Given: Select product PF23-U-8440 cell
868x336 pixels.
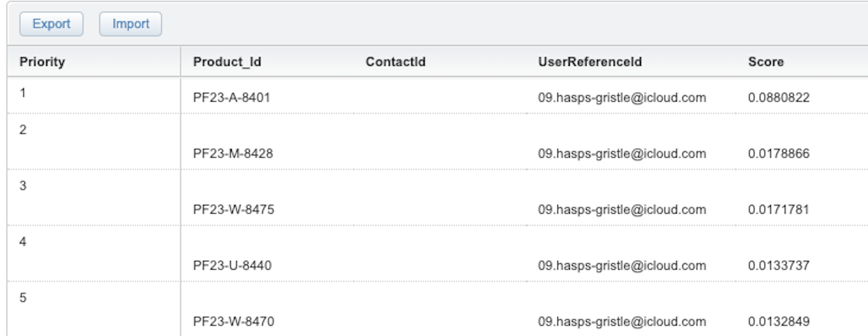Looking at the screenshot, I should 232,265.
